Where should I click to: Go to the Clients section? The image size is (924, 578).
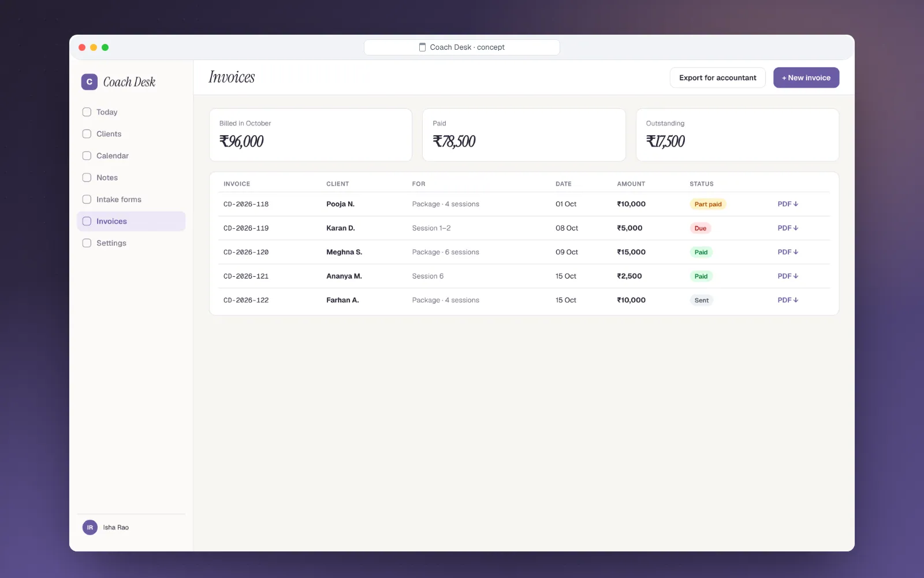(131, 134)
